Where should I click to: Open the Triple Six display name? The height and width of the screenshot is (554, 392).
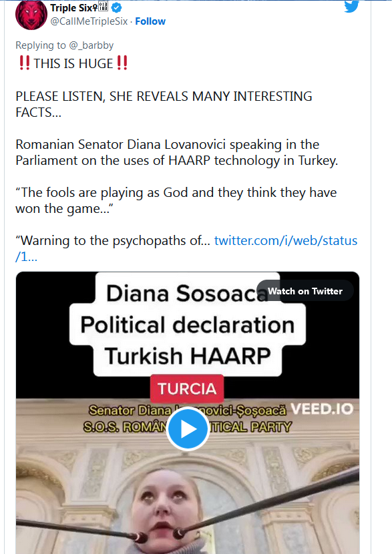[73, 7]
